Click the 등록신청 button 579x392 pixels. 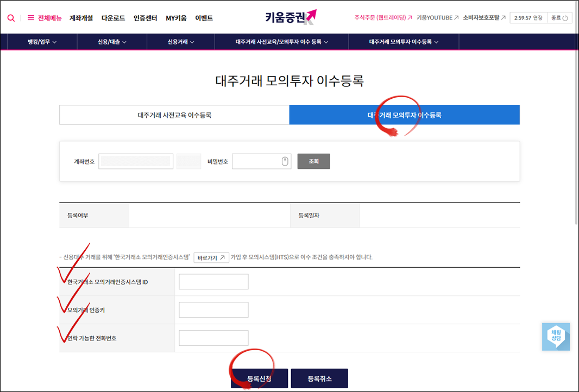(x=259, y=378)
